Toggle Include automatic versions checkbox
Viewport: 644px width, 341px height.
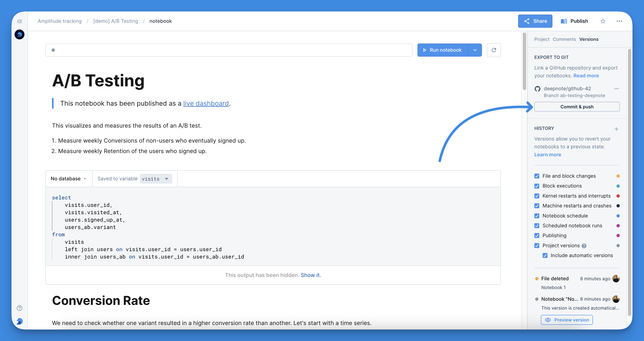545,255
